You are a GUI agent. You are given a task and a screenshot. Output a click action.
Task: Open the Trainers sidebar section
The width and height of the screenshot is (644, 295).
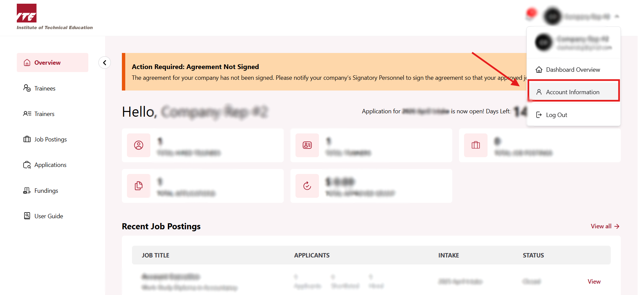(44, 114)
